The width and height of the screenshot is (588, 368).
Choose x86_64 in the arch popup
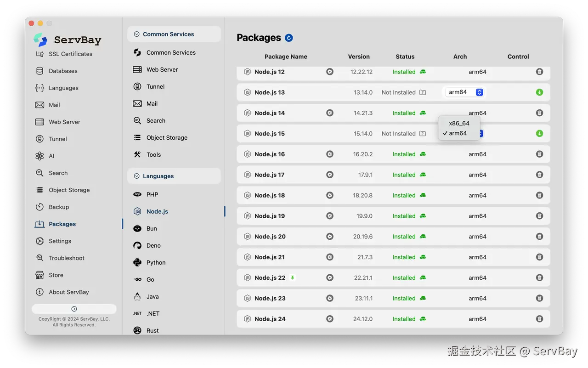[x=459, y=123]
